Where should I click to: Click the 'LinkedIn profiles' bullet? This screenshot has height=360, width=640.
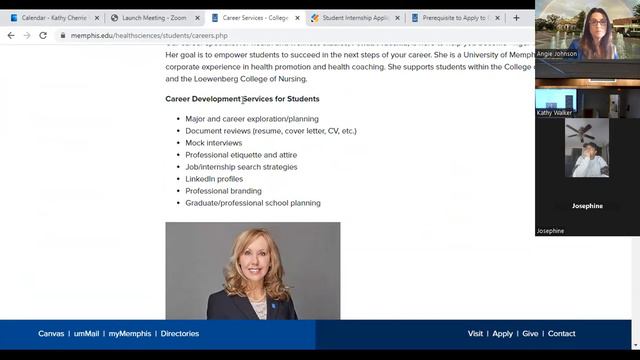tap(214, 179)
